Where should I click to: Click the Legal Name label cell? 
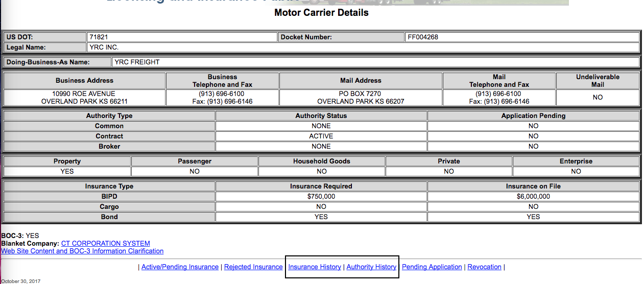click(x=45, y=48)
